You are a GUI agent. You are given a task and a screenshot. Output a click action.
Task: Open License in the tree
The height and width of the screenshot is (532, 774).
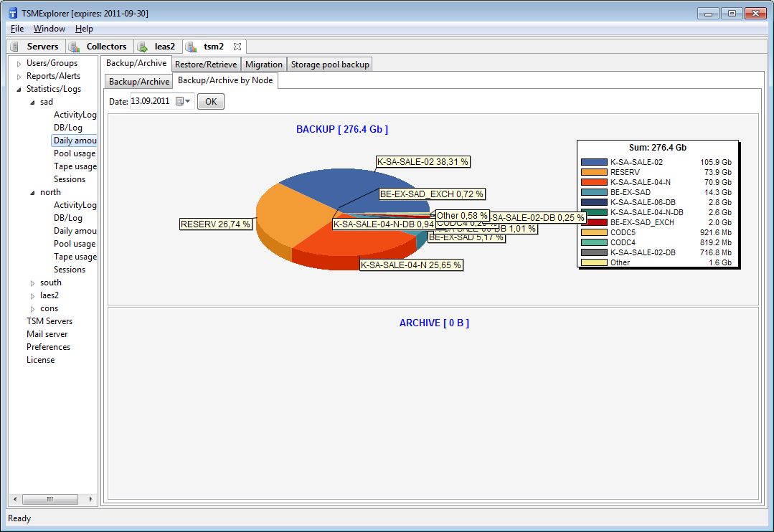40,360
